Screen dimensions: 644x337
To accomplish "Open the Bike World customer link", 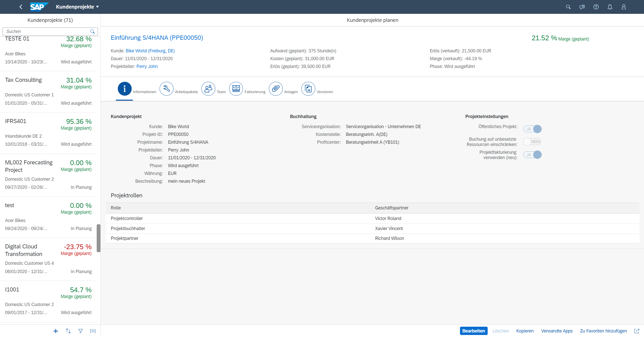I will tap(150, 51).
